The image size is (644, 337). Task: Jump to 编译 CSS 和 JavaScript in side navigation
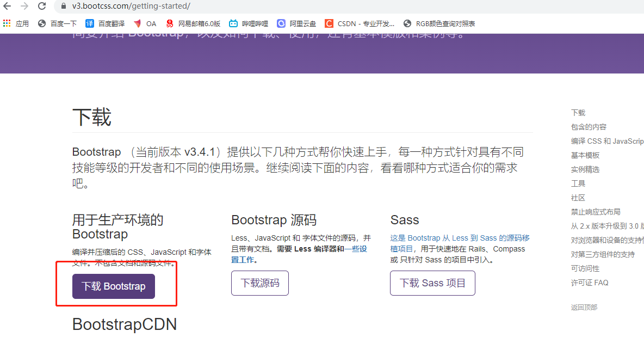[x=608, y=141]
